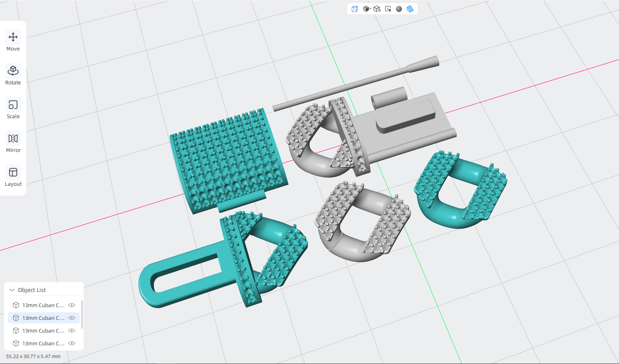Click the zoom-to-object cube magnifier icon
Image resolution: width=619 pixels, height=364 pixels.
(377, 9)
